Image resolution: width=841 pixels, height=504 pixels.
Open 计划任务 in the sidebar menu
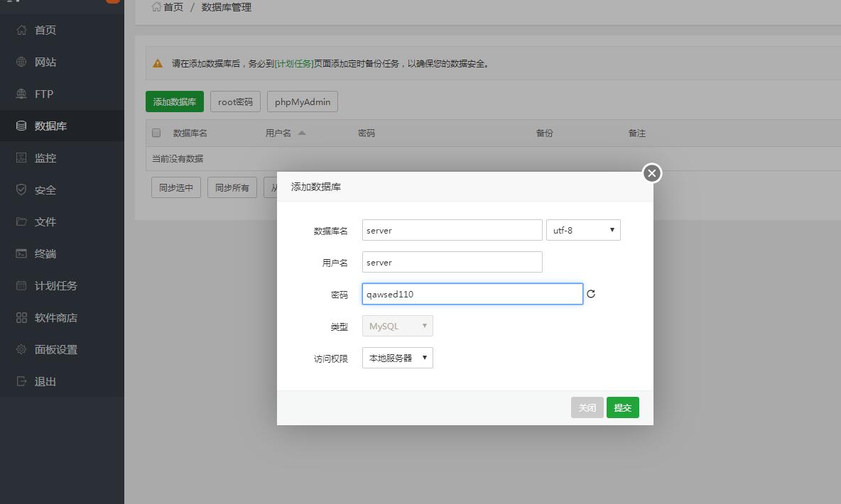pos(55,285)
